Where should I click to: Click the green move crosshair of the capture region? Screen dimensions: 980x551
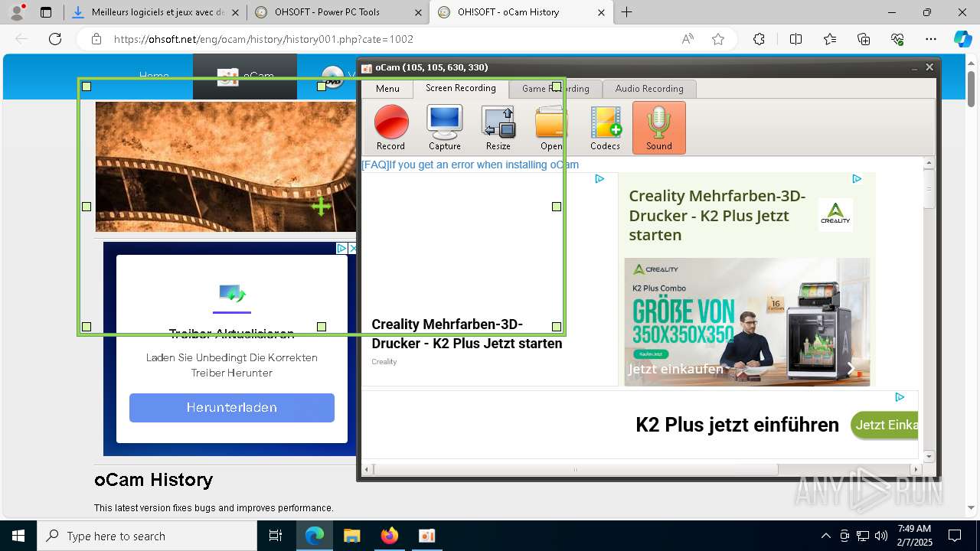pos(322,206)
